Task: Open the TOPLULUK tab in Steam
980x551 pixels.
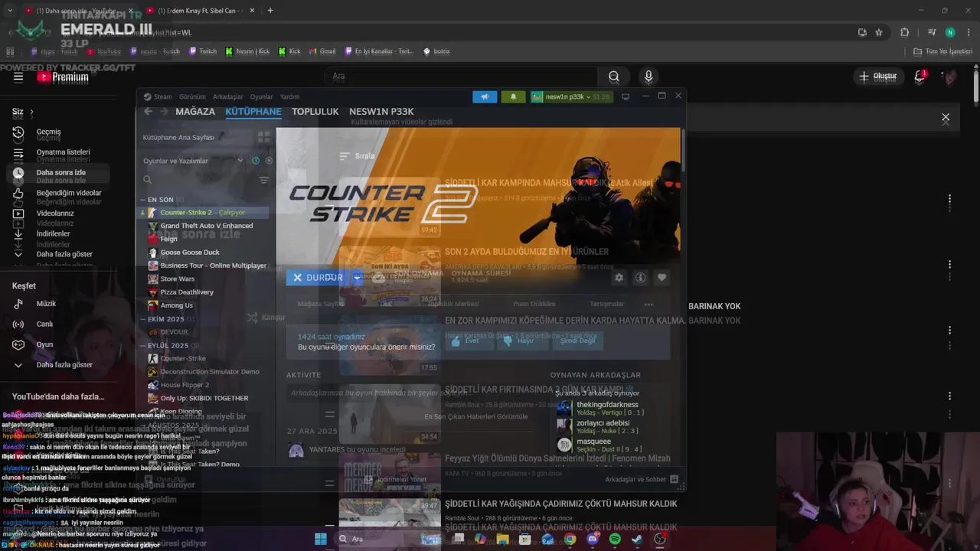Action: 315,112
